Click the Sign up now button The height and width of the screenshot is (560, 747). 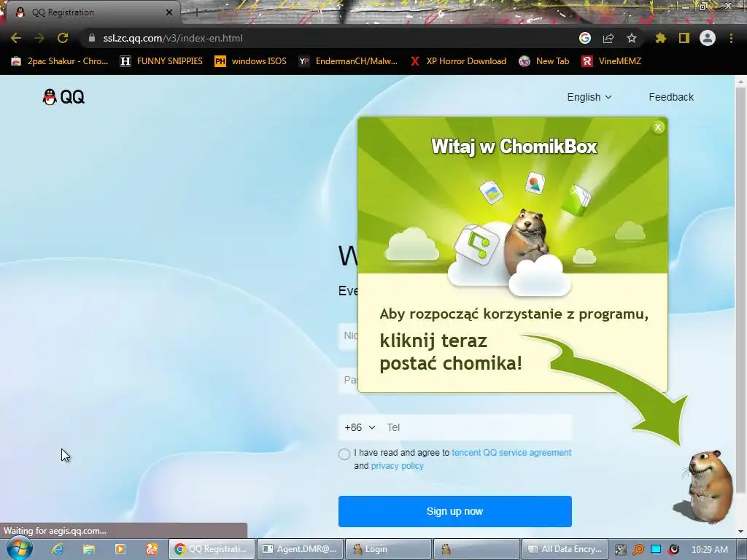click(455, 511)
